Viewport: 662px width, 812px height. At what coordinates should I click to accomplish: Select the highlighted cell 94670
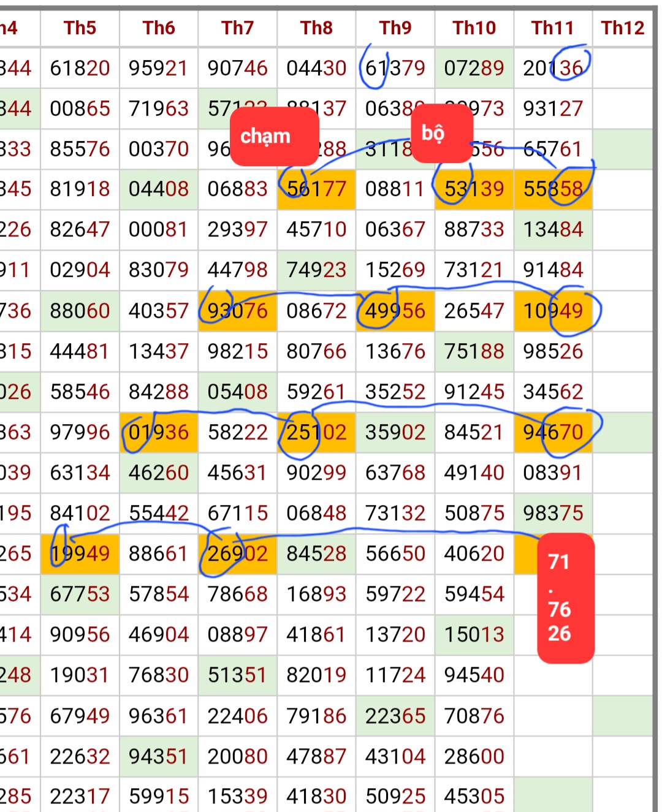553,432
